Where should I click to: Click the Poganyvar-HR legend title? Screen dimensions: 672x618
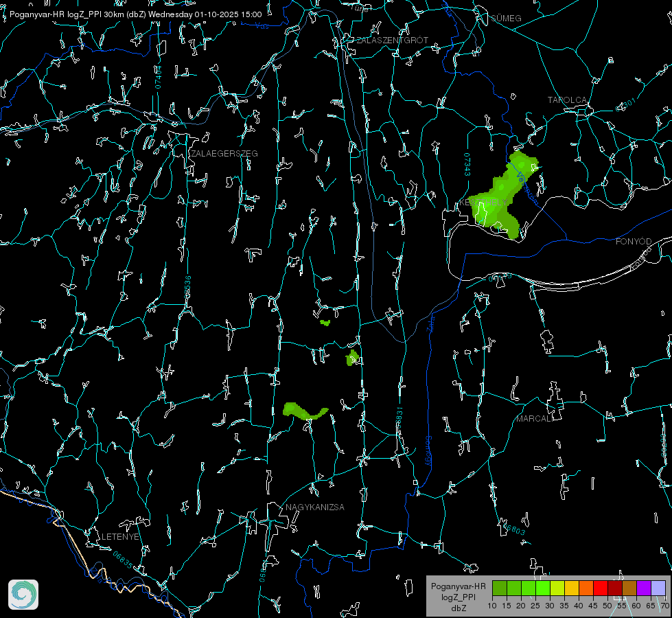(x=458, y=586)
